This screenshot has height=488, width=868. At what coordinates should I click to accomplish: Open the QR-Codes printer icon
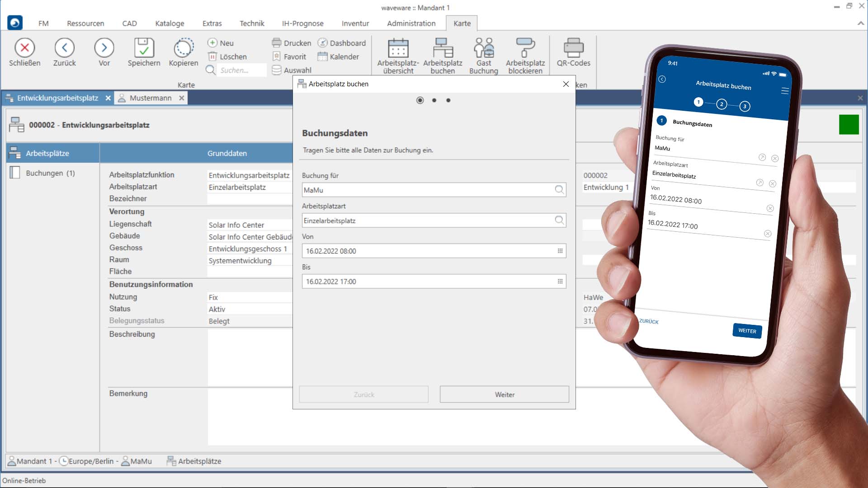coord(573,48)
